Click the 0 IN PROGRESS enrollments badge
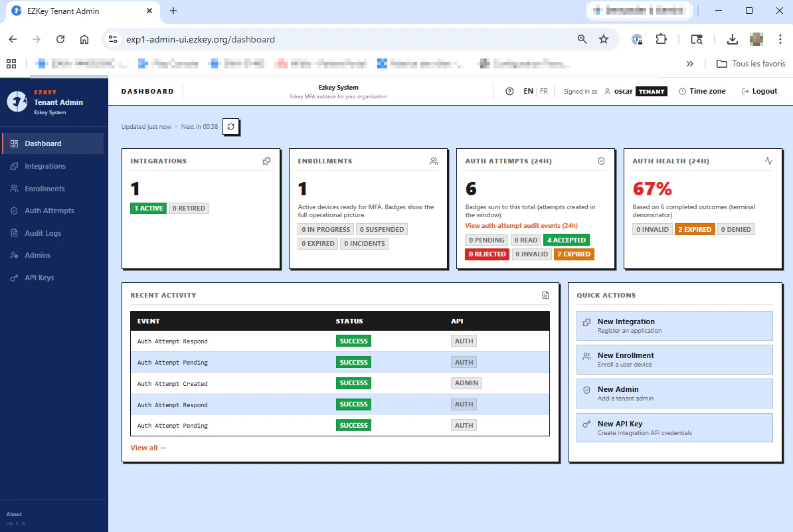793x532 pixels. click(x=325, y=230)
